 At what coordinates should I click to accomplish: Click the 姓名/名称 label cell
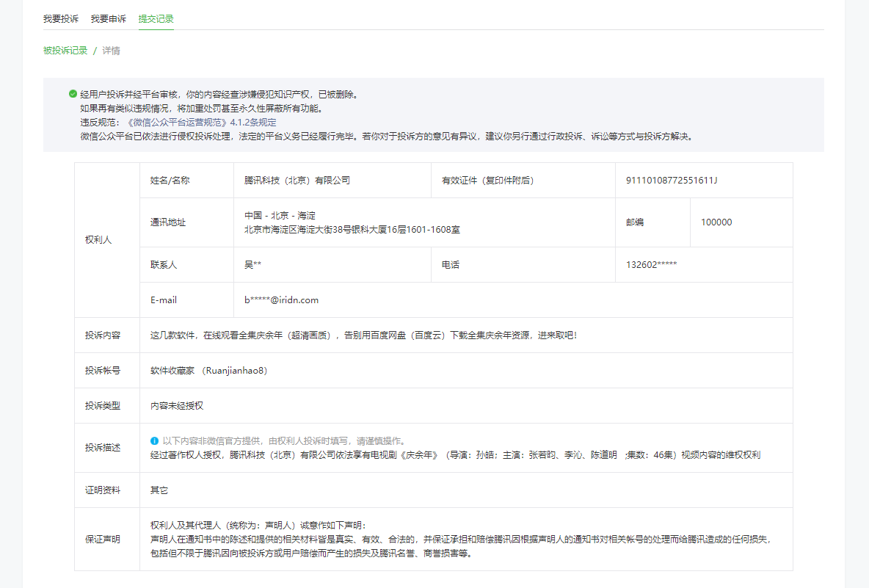pyautogui.click(x=186, y=180)
